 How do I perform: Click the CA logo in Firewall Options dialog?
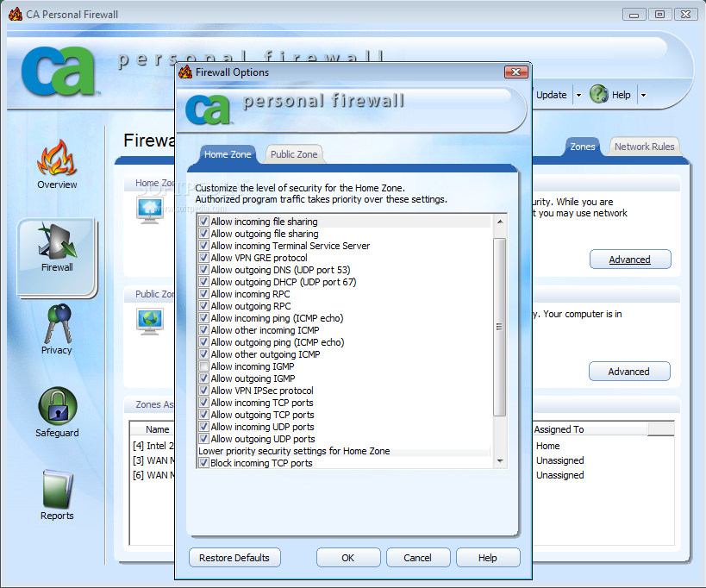[208, 109]
